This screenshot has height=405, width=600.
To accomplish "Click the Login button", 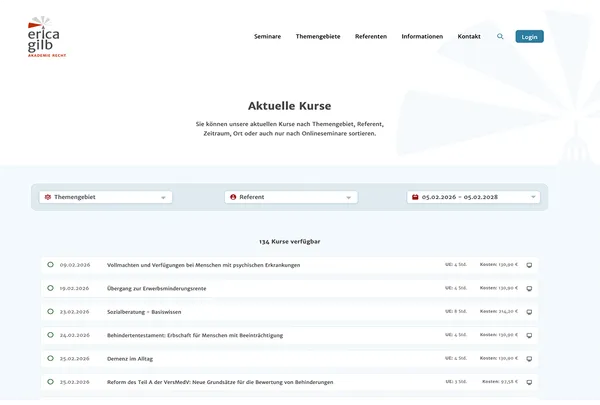I will 529,37.
